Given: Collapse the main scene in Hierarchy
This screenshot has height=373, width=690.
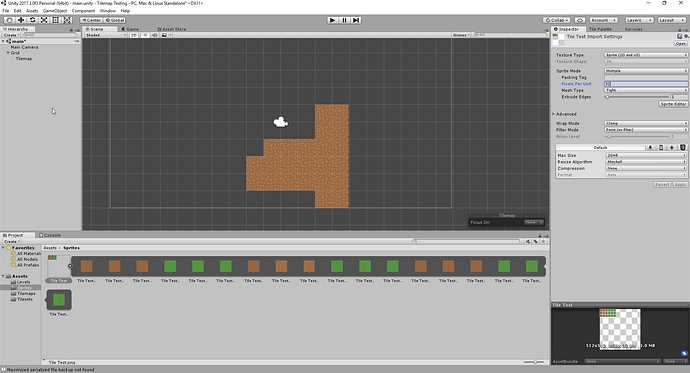Looking at the screenshot, I should tap(4, 41).
